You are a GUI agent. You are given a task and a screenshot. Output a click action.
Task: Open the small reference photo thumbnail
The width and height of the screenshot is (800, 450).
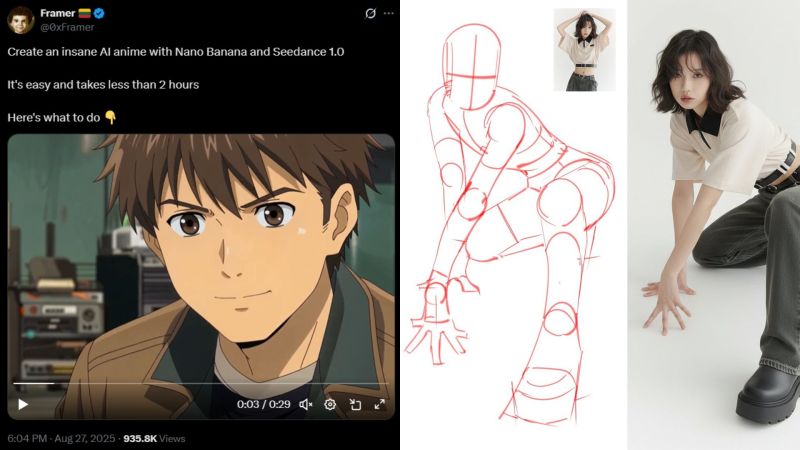[x=584, y=50]
